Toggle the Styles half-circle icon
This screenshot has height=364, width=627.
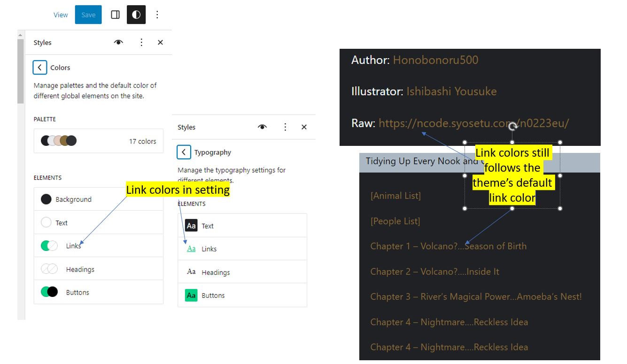point(136,15)
